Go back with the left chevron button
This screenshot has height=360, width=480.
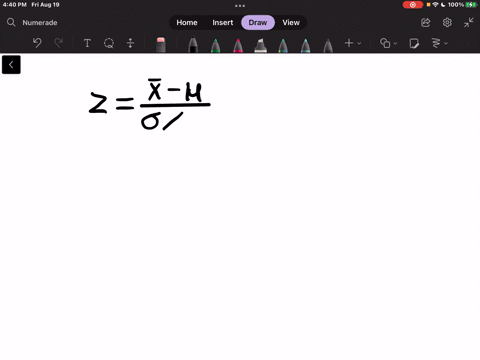coord(11,65)
